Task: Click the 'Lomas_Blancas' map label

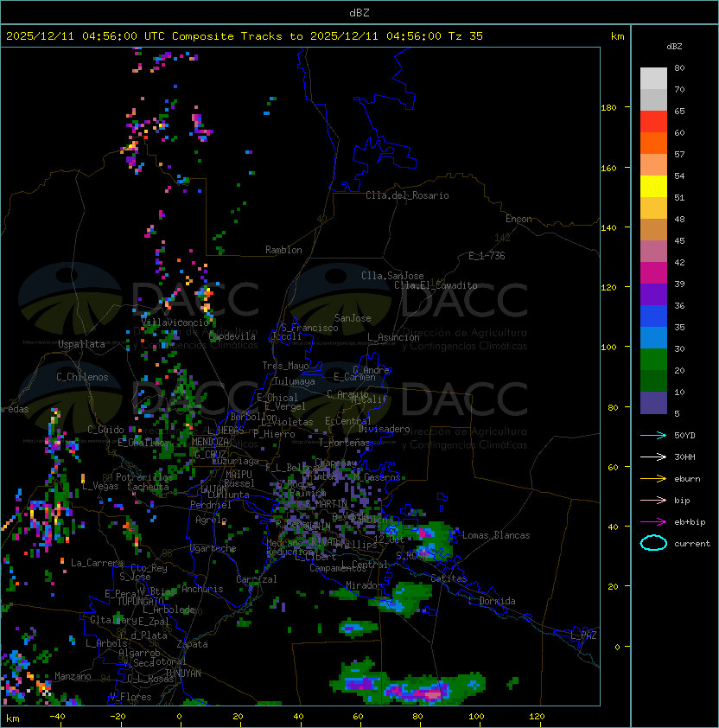Action: pyautogui.click(x=496, y=535)
